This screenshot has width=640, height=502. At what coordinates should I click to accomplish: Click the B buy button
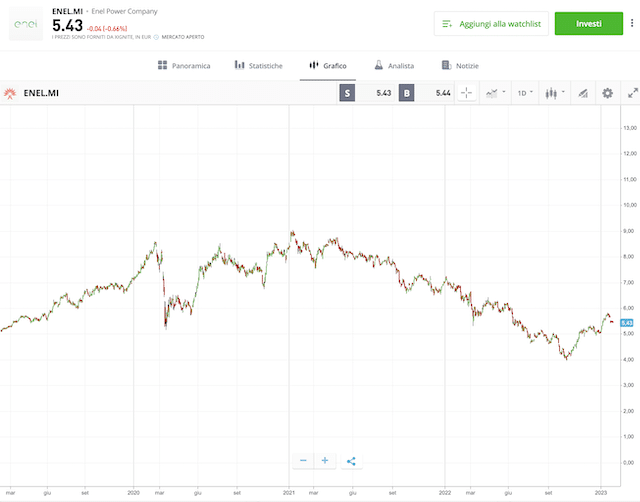click(407, 93)
